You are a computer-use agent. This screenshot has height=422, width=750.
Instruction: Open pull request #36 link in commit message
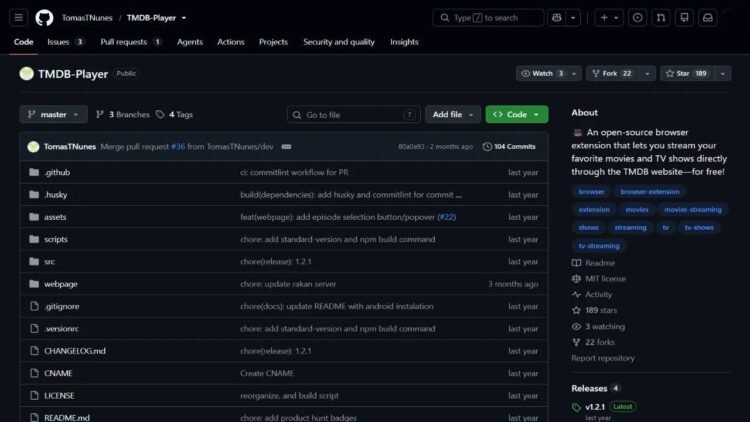click(178, 146)
